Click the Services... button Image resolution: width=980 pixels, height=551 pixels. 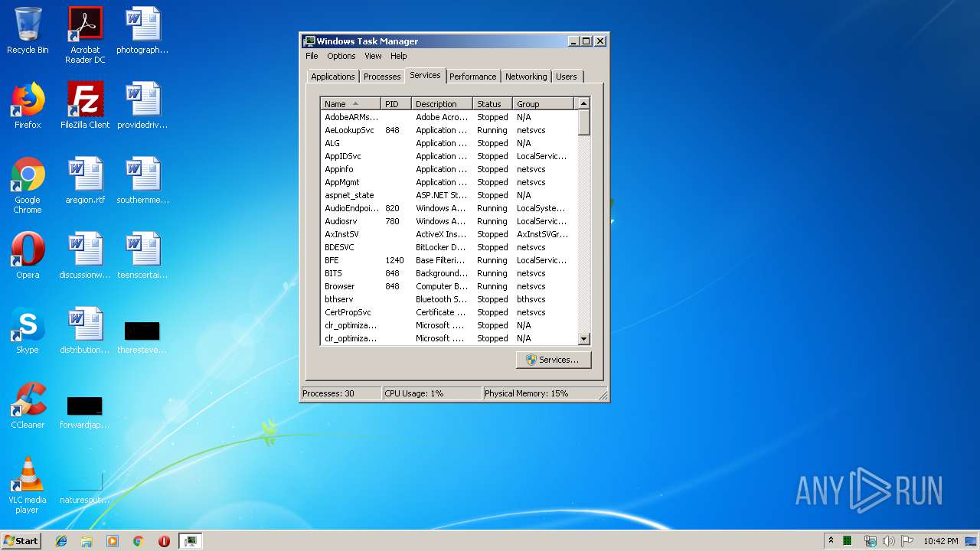pyautogui.click(x=554, y=360)
